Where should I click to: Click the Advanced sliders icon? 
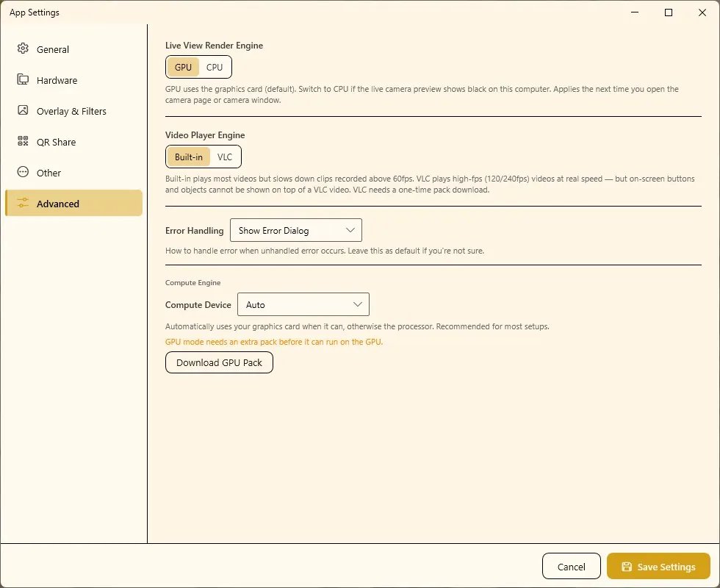coord(23,203)
